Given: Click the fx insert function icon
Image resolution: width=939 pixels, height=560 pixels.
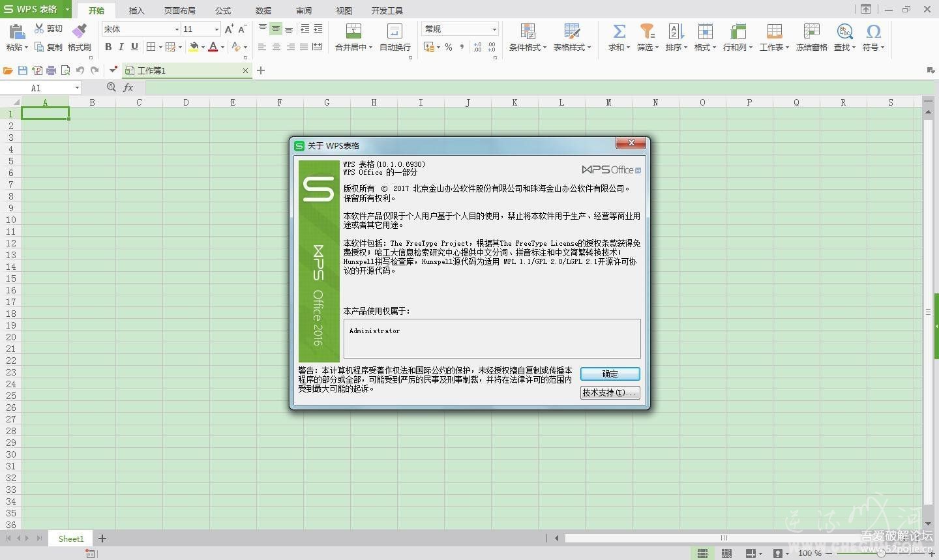Looking at the screenshot, I should [x=128, y=87].
